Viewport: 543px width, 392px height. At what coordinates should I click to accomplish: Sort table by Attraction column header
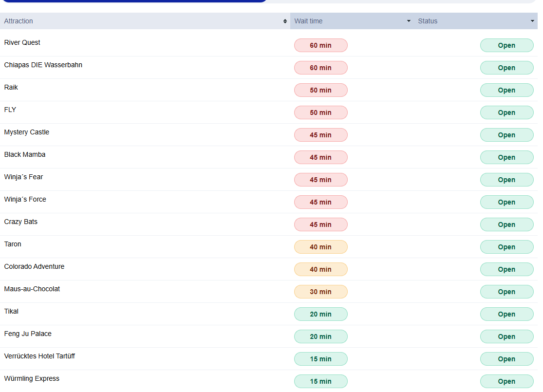coord(145,21)
